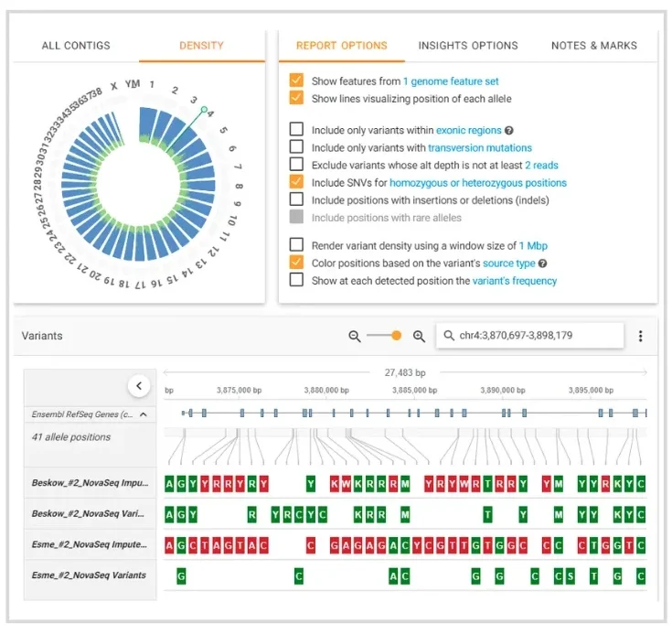Click the zoom out magnifier icon
This screenshot has width=672, height=634.
[x=355, y=337]
